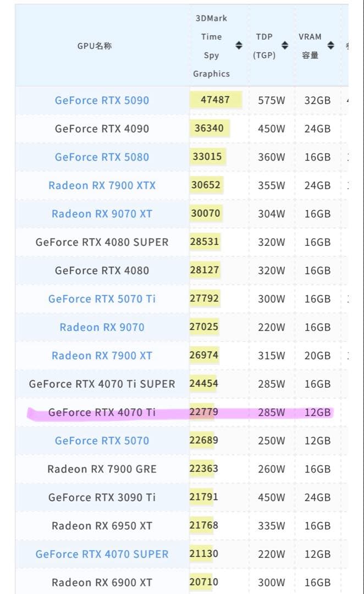Open the GeForce RTX 5070 link
Image resolution: width=364 pixels, height=594 pixels.
pos(102,441)
